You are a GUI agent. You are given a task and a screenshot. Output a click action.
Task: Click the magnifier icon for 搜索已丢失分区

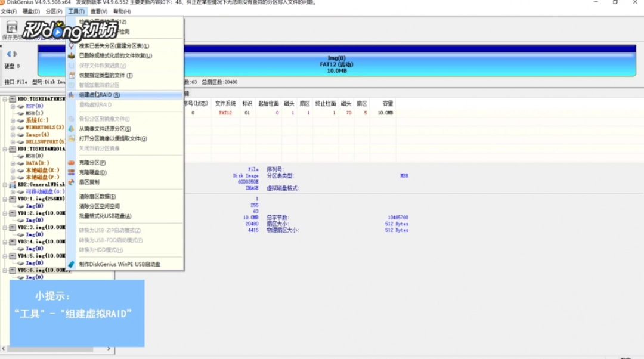(x=72, y=46)
